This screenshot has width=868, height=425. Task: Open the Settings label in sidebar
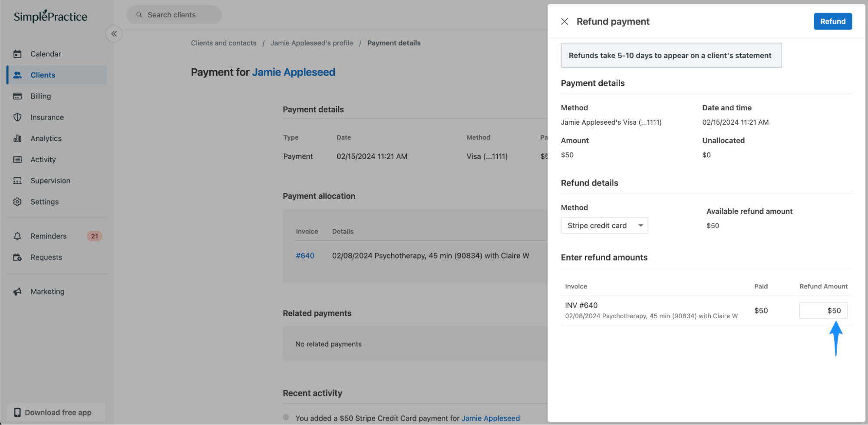(x=44, y=202)
